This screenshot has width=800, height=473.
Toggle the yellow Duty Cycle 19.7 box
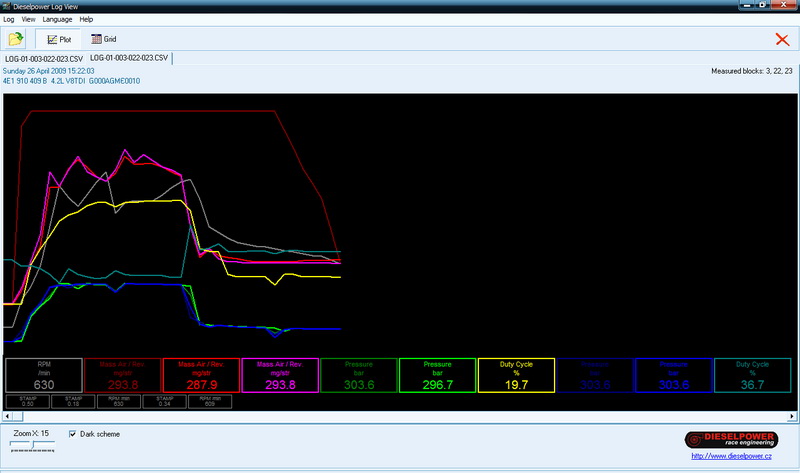[x=516, y=375]
